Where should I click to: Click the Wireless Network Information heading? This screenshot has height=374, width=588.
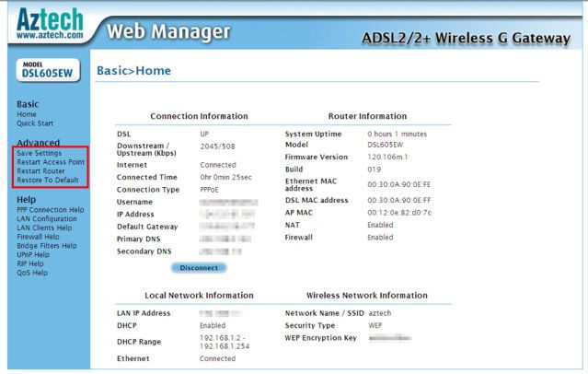coord(367,296)
